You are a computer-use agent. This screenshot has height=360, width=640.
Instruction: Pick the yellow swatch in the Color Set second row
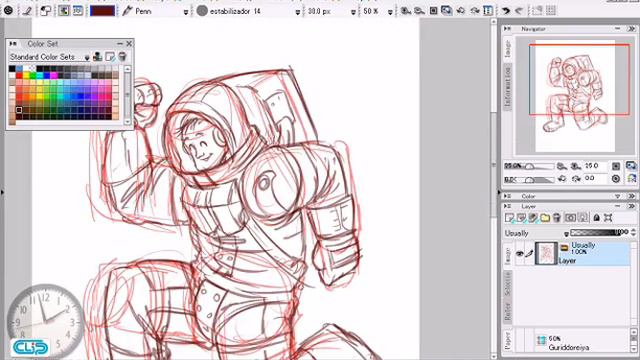click(x=26, y=75)
